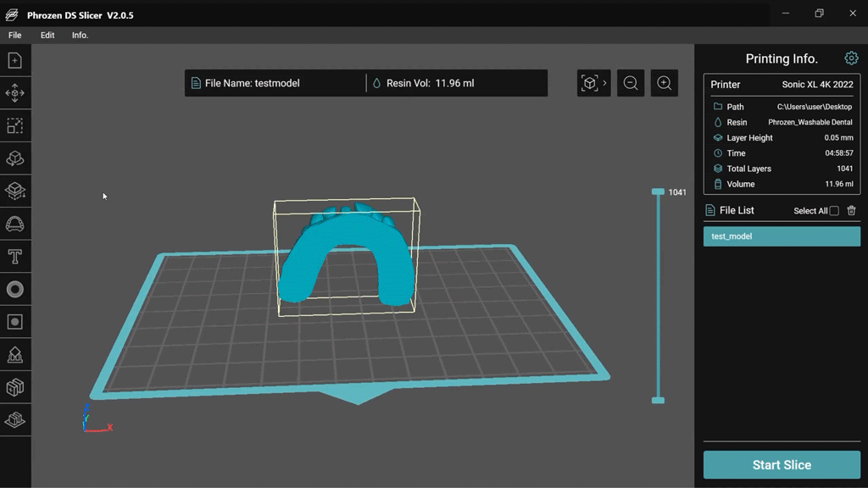Click the layered cube with down arrow tool

15,191
